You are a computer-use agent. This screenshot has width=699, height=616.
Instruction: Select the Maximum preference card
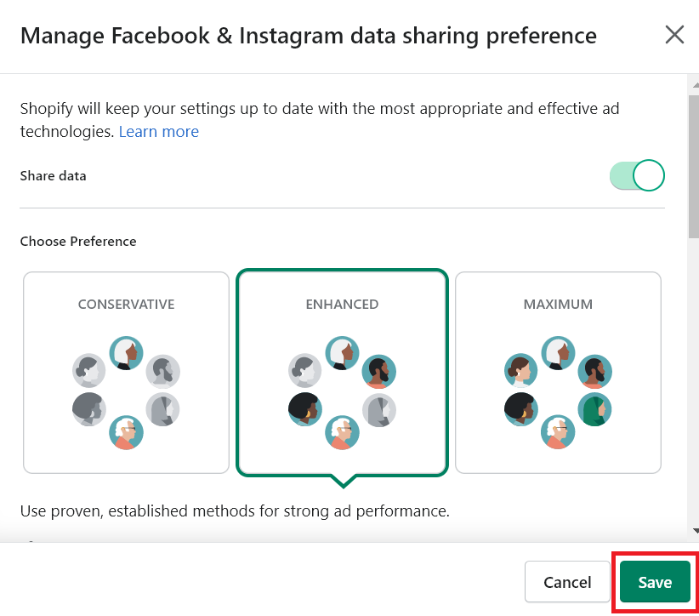click(558, 373)
